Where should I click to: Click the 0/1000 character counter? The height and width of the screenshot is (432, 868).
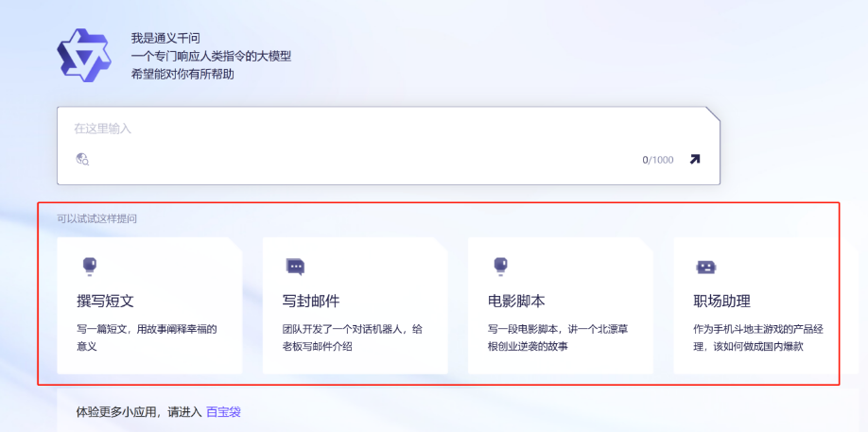(658, 160)
